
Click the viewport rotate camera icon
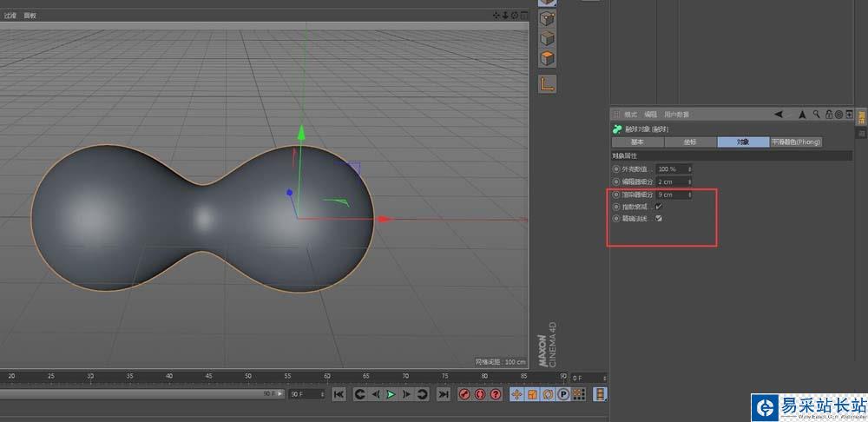point(514,16)
